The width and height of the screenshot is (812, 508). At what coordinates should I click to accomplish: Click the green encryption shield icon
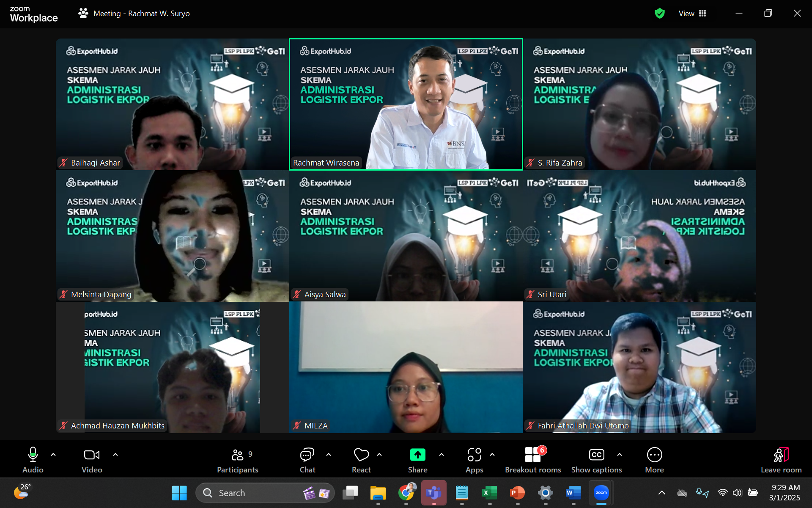coord(659,14)
